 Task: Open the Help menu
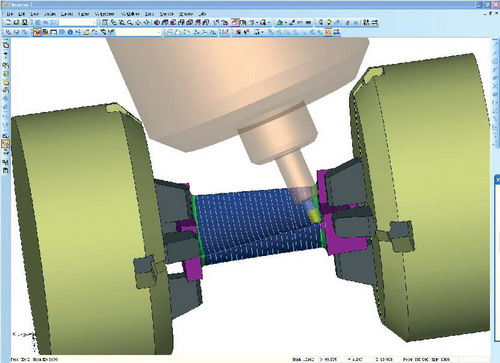pyautogui.click(x=202, y=14)
